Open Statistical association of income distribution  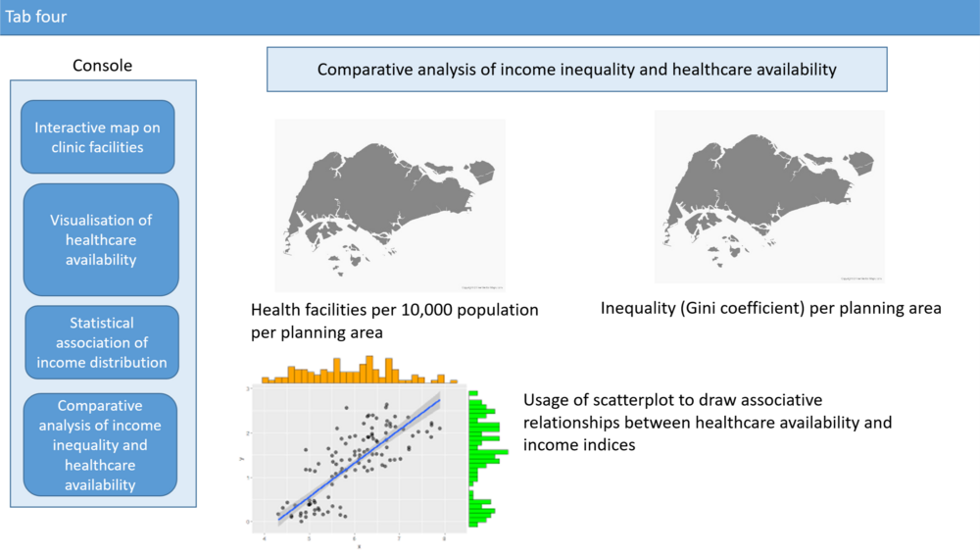click(x=102, y=342)
